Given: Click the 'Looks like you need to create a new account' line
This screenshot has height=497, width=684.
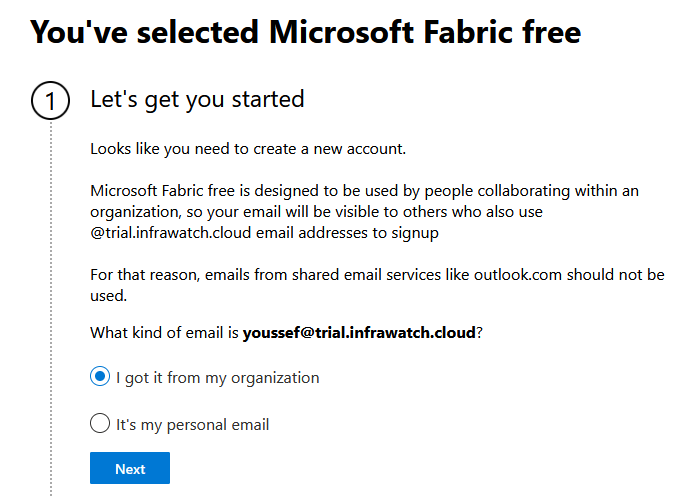Looking at the screenshot, I should coord(248,149).
